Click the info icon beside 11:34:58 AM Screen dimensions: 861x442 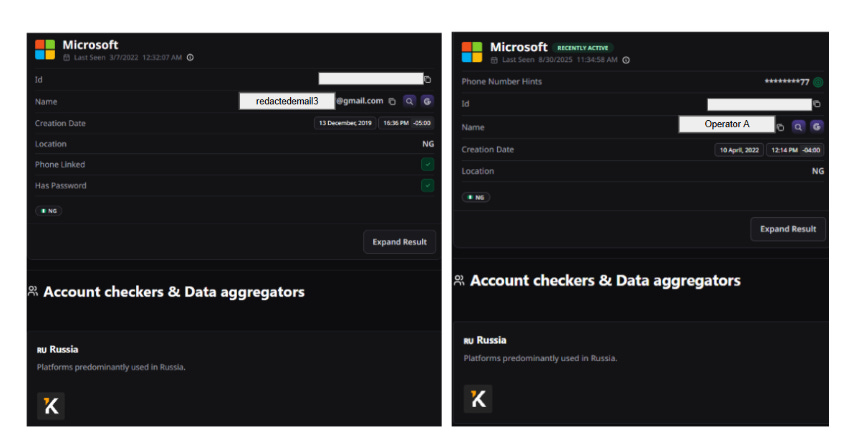(x=626, y=60)
